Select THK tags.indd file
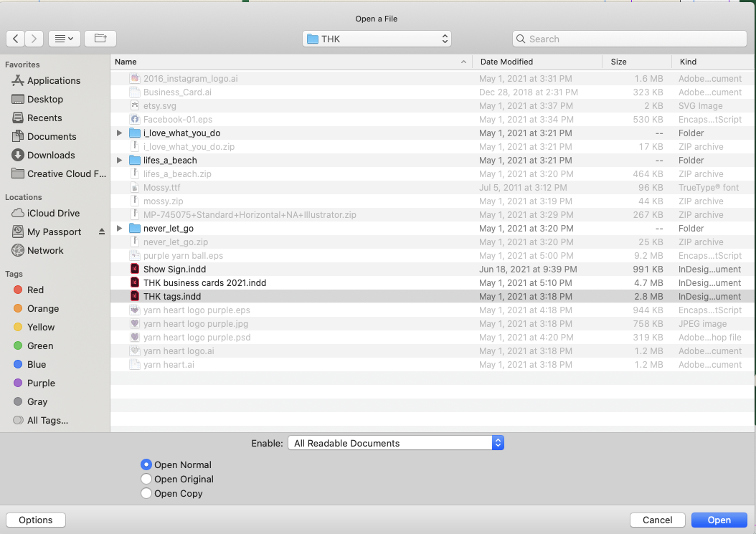Screen dimensions: 756x534 click(172, 297)
